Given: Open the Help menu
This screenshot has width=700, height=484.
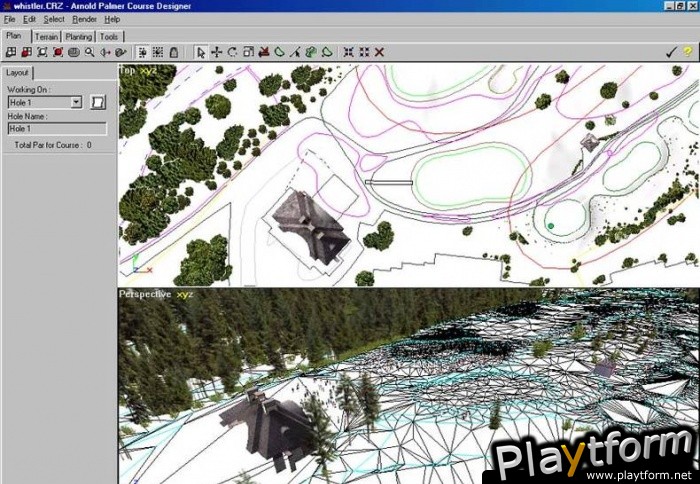Looking at the screenshot, I should coord(112,19).
